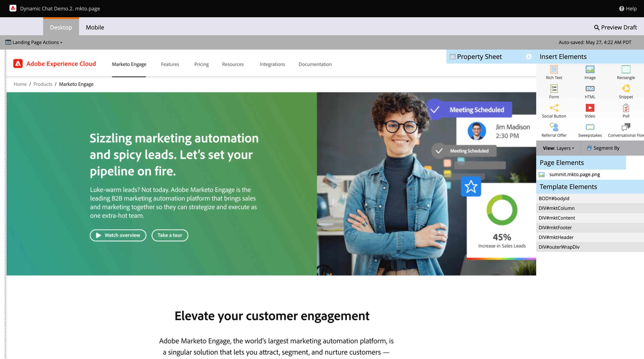The height and width of the screenshot is (359, 644).
Task: Insert a Video element
Action: pyautogui.click(x=590, y=111)
